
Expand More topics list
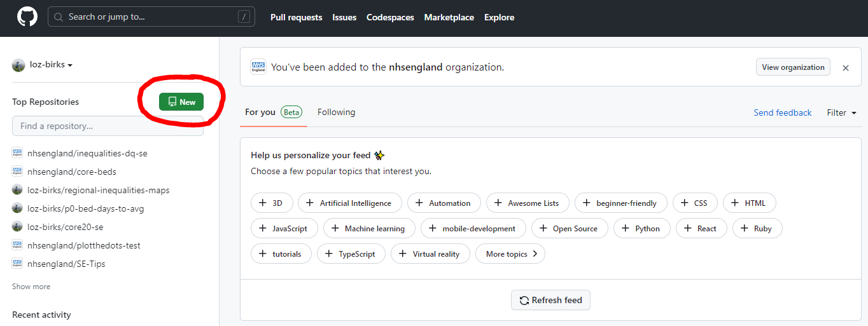[x=510, y=254]
